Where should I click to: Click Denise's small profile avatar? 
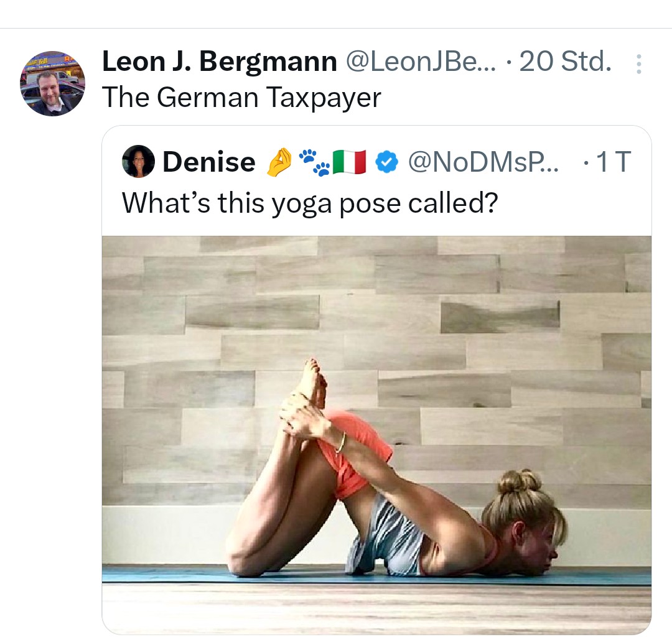point(138,162)
